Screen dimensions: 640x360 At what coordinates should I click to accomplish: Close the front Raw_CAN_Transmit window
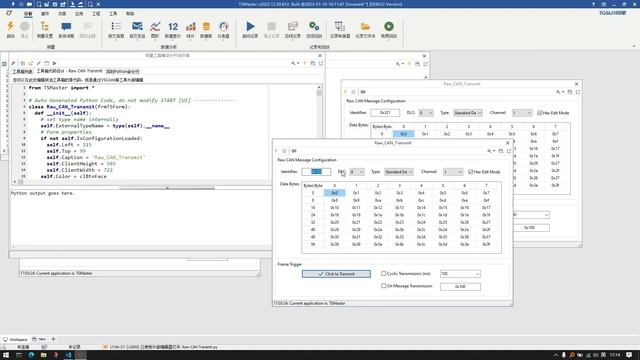pos(508,143)
